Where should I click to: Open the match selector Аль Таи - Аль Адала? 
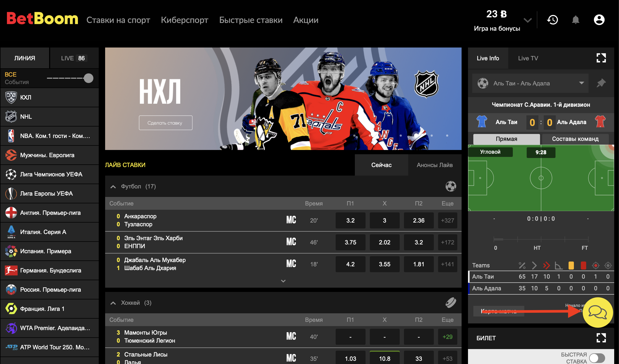point(530,83)
